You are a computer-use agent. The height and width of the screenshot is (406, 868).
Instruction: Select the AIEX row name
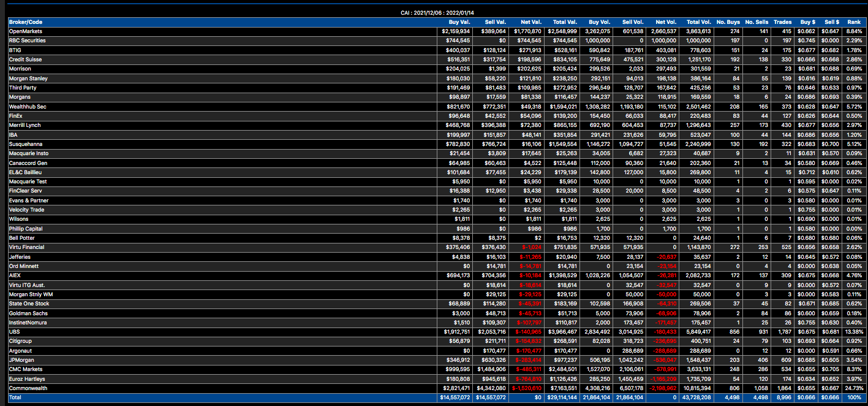[15, 275]
